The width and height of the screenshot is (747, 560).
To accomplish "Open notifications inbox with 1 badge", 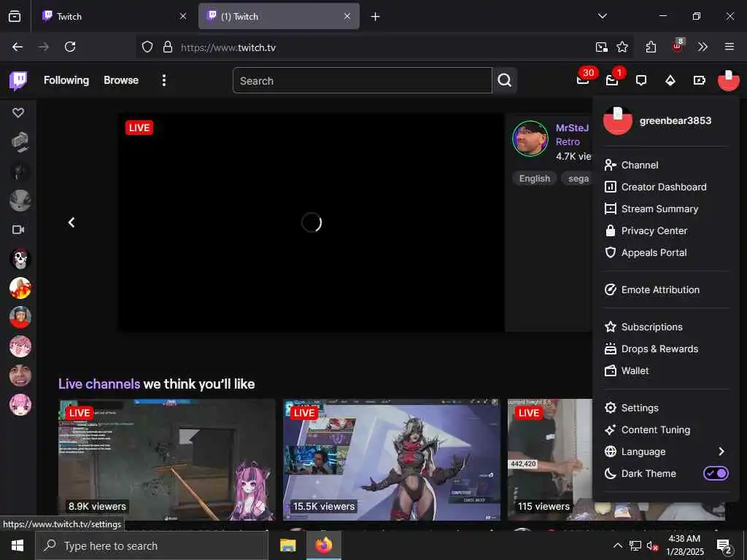I will 612,79.
